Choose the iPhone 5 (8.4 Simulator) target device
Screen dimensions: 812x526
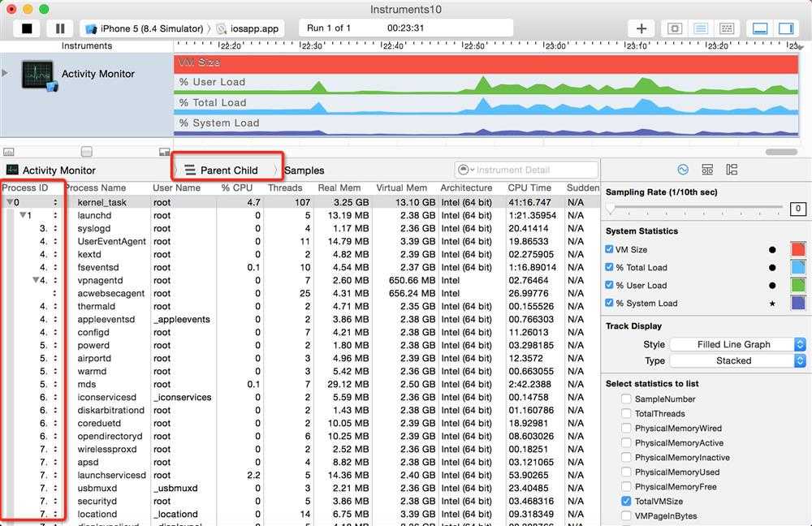point(144,28)
